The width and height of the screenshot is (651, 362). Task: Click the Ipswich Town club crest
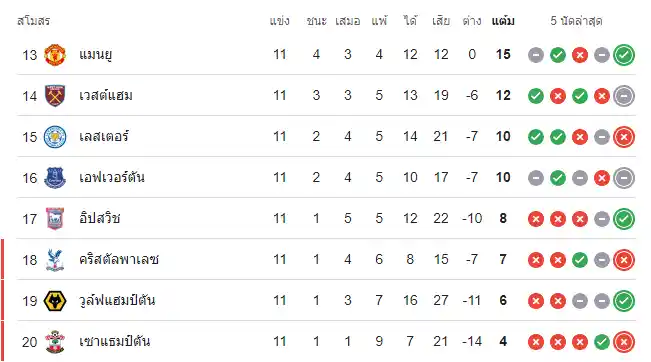[55, 219]
